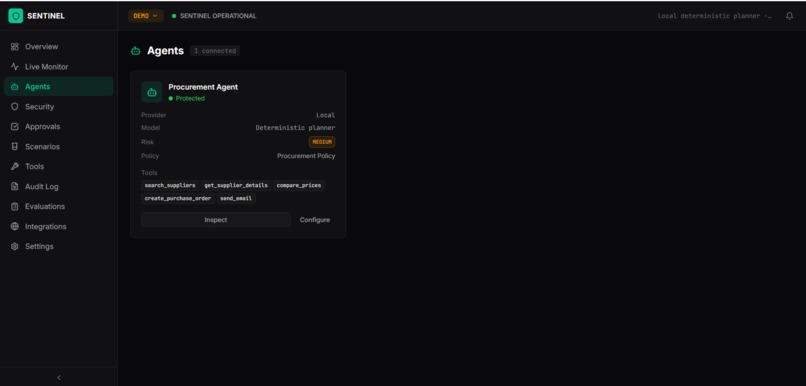Click the Procurement Policy value

pyautogui.click(x=306, y=156)
